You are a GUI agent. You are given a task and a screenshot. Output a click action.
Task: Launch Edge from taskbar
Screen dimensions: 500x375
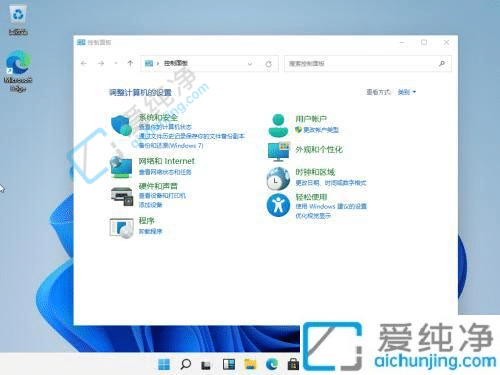pyautogui.click(x=272, y=364)
